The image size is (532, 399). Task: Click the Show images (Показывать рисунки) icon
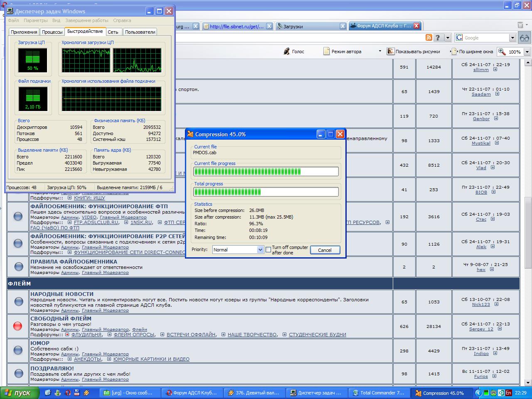(x=390, y=52)
